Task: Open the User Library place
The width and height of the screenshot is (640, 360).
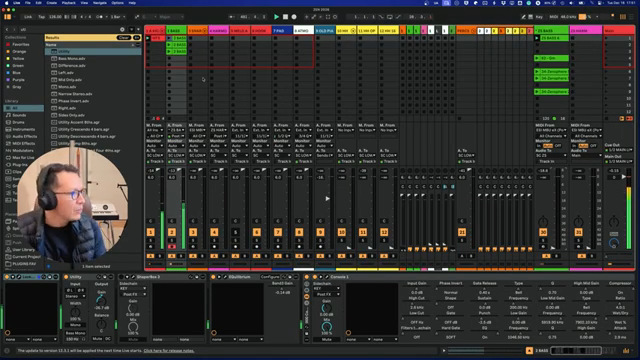Action: (23, 249)
